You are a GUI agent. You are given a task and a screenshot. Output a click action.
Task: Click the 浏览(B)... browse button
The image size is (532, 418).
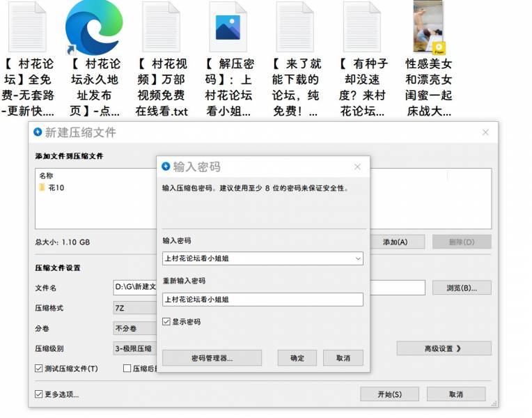click(462, 288)
